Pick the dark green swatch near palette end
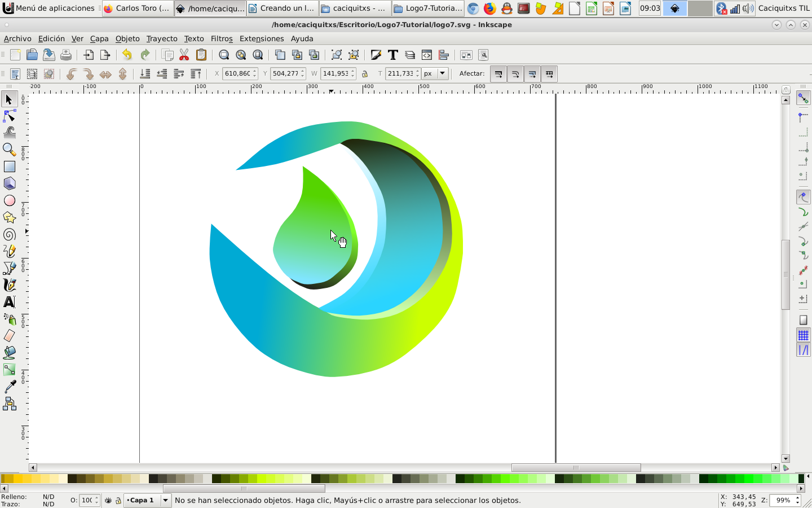This screenshot has width=812, height=508. 703,479
